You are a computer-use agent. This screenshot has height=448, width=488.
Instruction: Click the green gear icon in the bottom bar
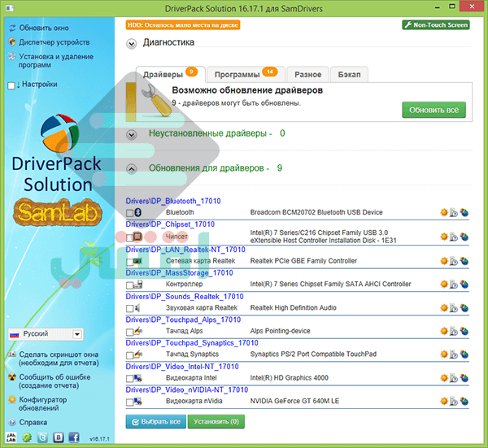pyautogui.click(x=27, y=437)
